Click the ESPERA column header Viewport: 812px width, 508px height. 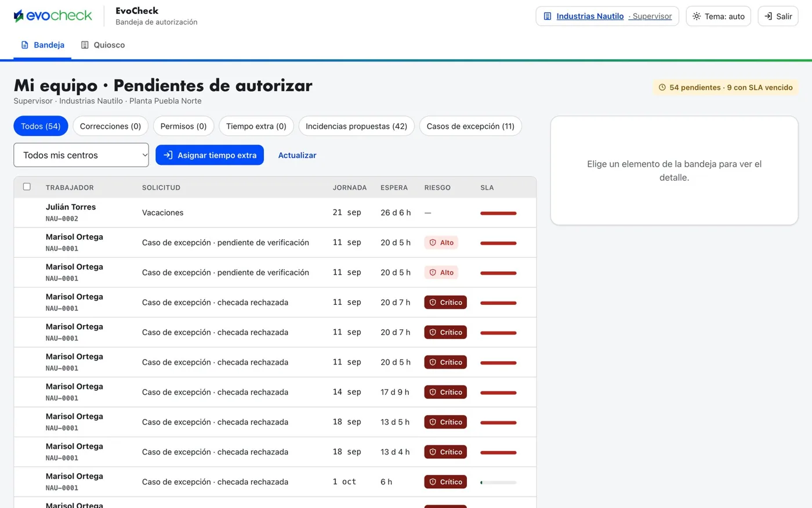coord(394,188)
